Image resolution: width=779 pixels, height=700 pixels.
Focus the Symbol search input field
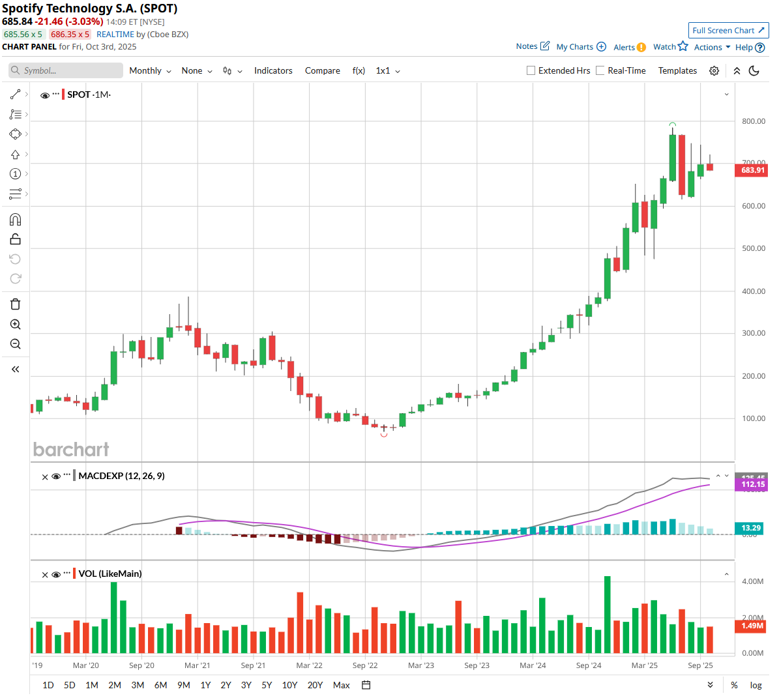[x=66, y=70]
